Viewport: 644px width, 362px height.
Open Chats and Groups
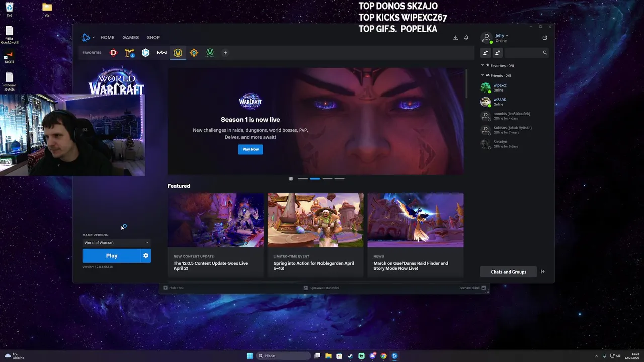click(508, 271)
